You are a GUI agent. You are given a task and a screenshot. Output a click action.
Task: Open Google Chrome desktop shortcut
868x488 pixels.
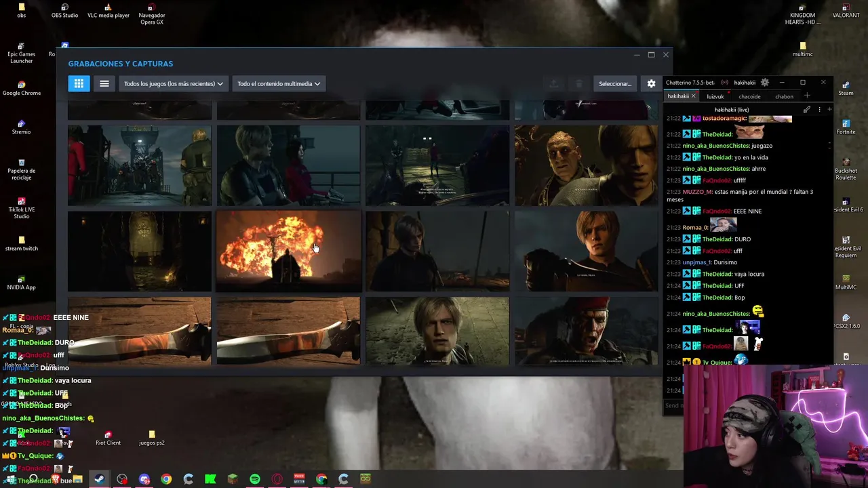tap(22, 89)
